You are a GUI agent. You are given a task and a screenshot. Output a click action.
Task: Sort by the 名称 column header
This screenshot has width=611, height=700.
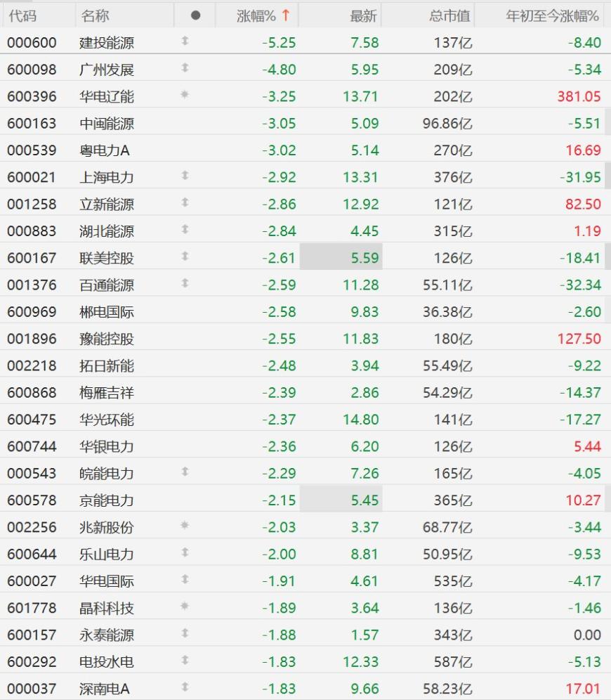coord(95,16)
